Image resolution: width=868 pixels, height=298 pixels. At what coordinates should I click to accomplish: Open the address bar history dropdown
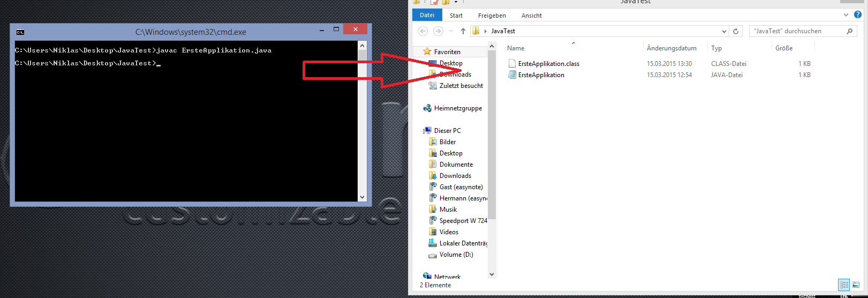click(x=724, y=31)
